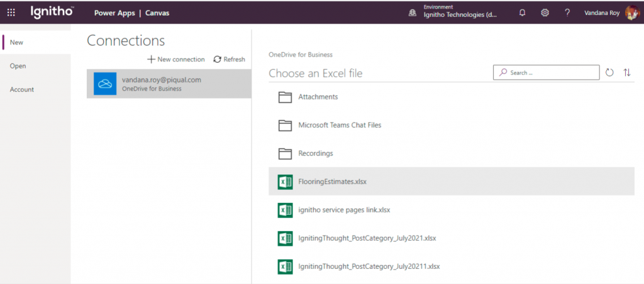The width and height of the screenshot is (644, 284).
Task: Click the refresh circular arrow beside the search box
Action: click(x=609, y=73)
